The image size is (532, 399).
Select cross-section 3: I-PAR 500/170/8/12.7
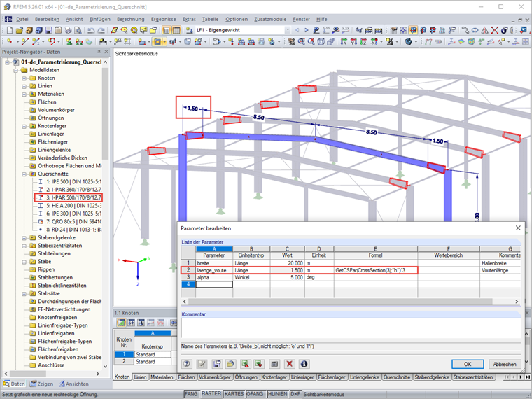point(69,197)
